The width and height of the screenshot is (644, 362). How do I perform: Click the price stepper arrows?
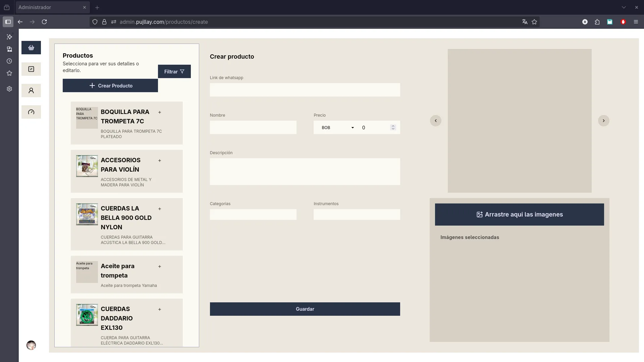coord(393,127)
